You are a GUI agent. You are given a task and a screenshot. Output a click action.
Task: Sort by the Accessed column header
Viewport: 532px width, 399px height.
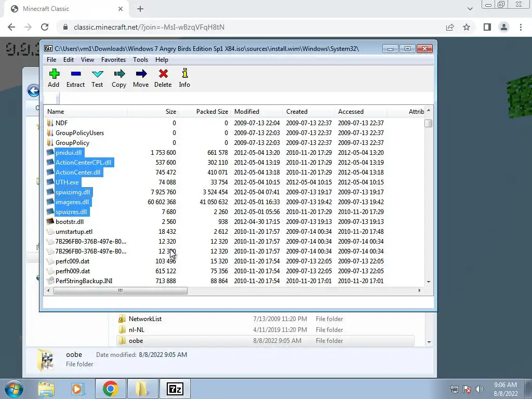[361, 112]
